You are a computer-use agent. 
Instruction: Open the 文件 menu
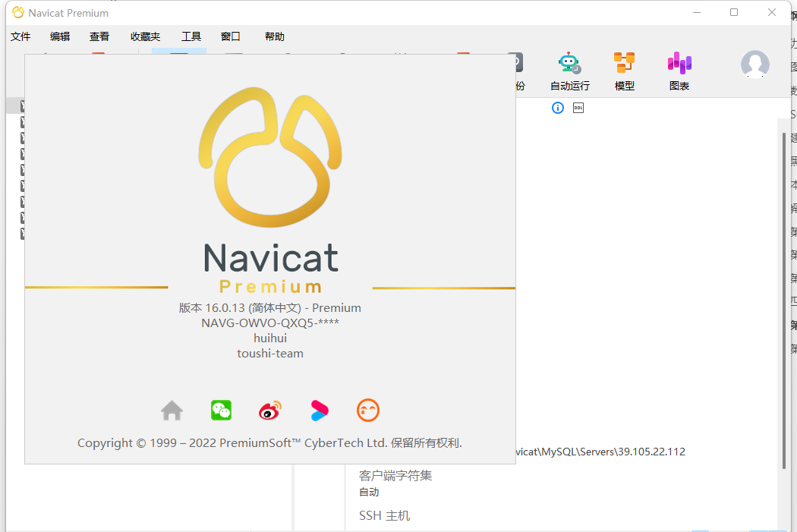click(20, 36)
